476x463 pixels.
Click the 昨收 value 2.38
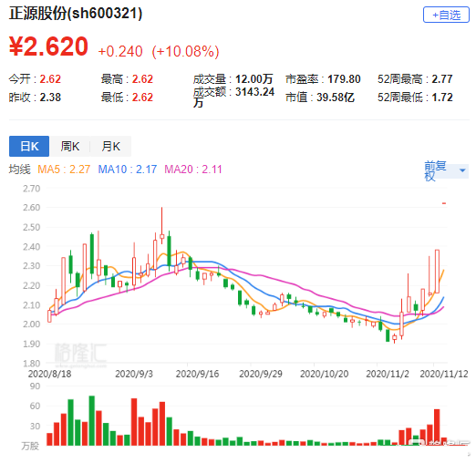coord(50,98)
